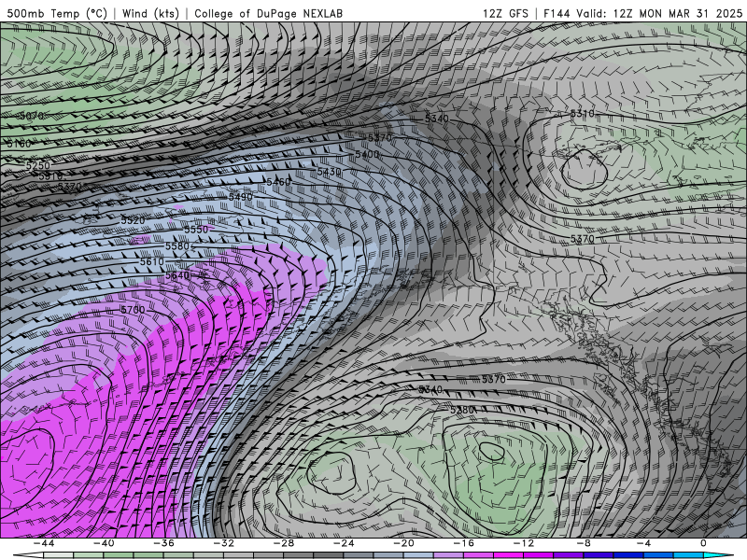Click the -40 value on the temperature scale
Image resolution: width=747 pixels, height=560 pixels.
(104, 543)
